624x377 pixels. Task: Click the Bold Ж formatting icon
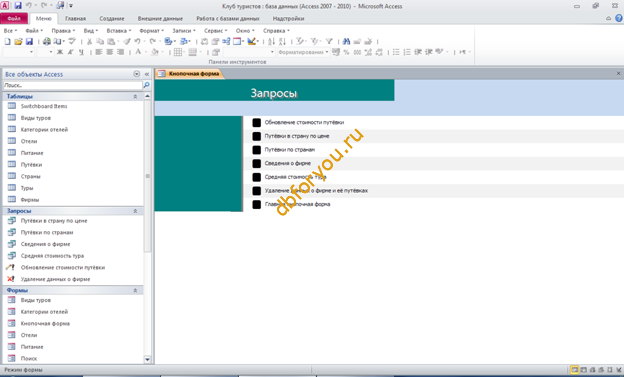pyautogui.click(x=60, y=52)
